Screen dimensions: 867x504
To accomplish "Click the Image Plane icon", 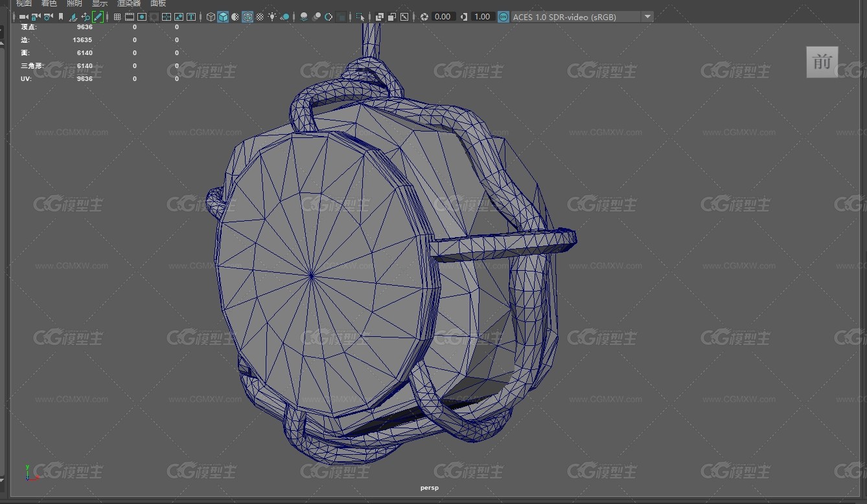I will [x=73, y=17].
